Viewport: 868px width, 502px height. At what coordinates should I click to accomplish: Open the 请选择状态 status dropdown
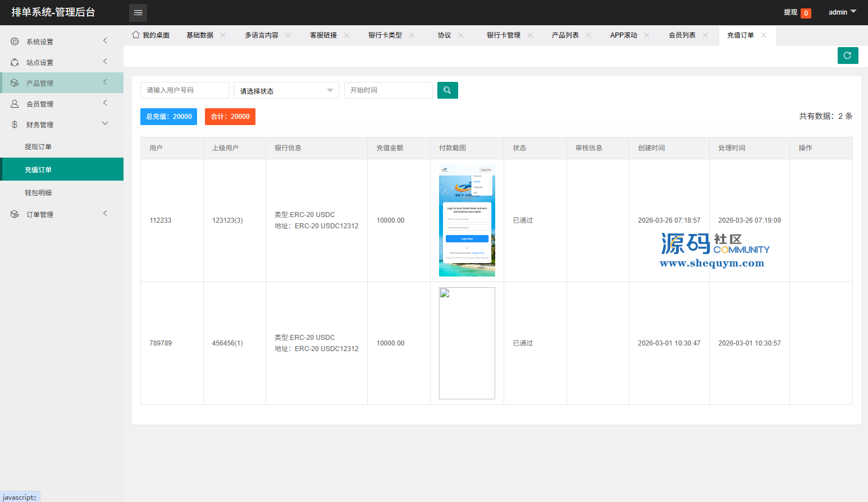pos(286,90)
